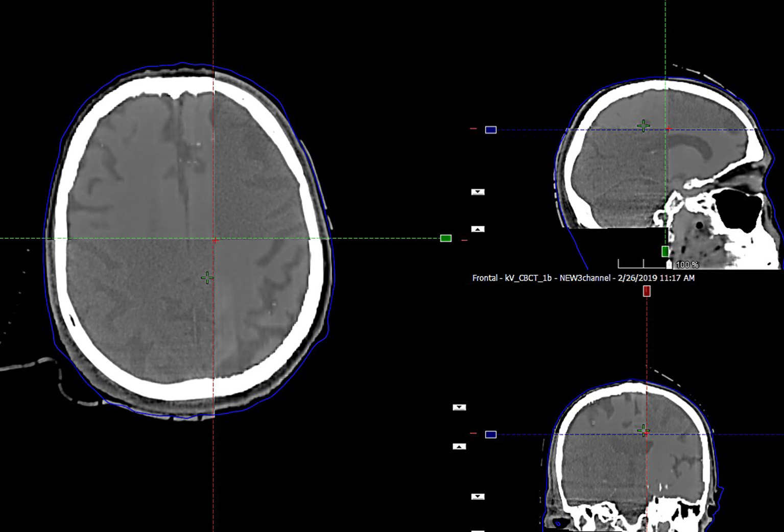
Task: Select the green crosshair marker in sagittal view
Action: click(643, 126)
